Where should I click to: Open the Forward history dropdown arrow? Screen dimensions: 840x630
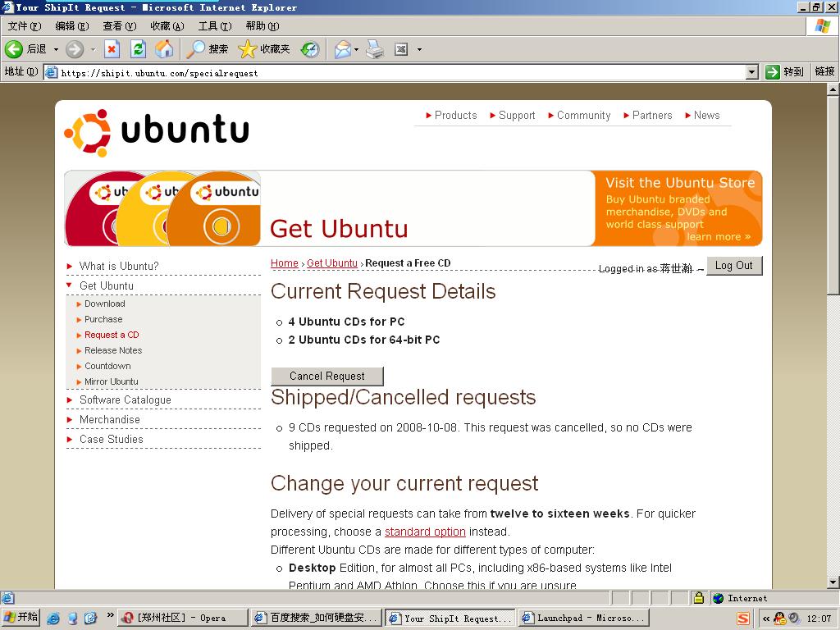point(93,49)
